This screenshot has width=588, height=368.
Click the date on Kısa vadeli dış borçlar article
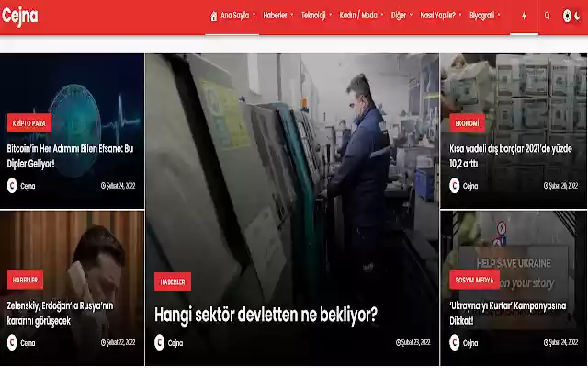coord(561,186)
